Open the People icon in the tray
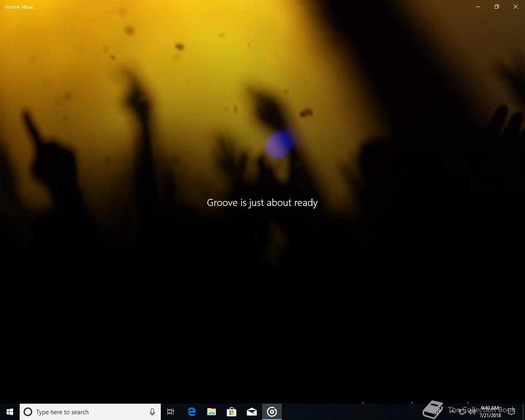 click(438, 412)
